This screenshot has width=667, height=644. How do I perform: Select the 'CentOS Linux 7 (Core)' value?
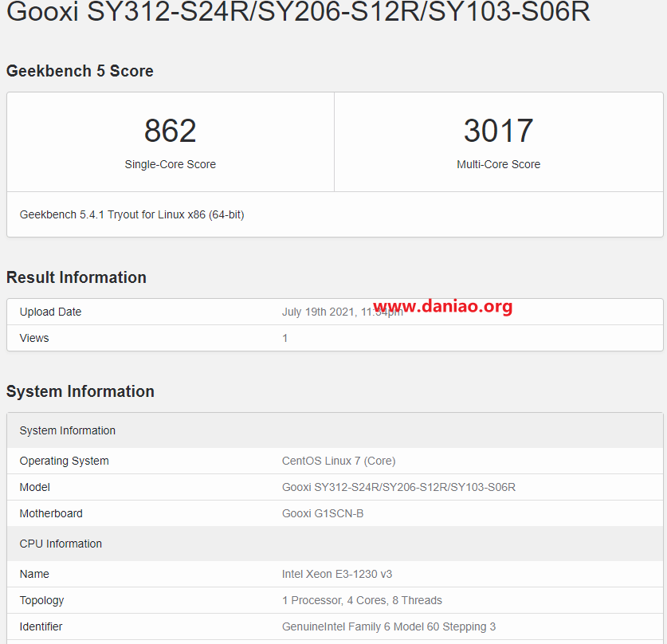click(x=339, y=461)
